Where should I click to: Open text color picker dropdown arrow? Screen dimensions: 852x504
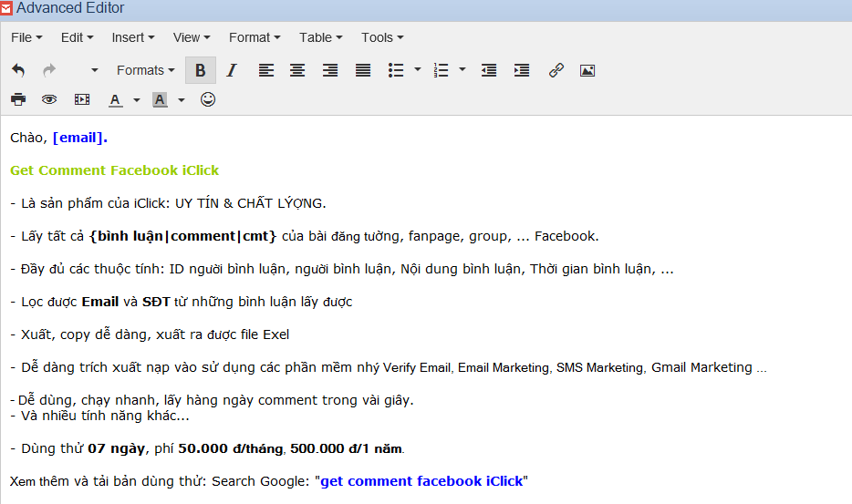pos(137,100)
